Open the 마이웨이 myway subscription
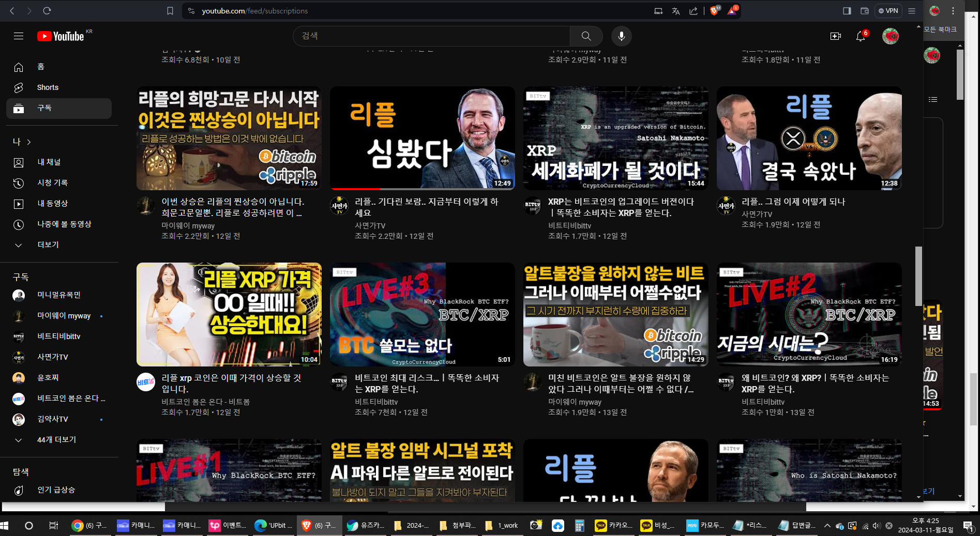The width and height of the screenshot is (980, 536). pos(59,316)
